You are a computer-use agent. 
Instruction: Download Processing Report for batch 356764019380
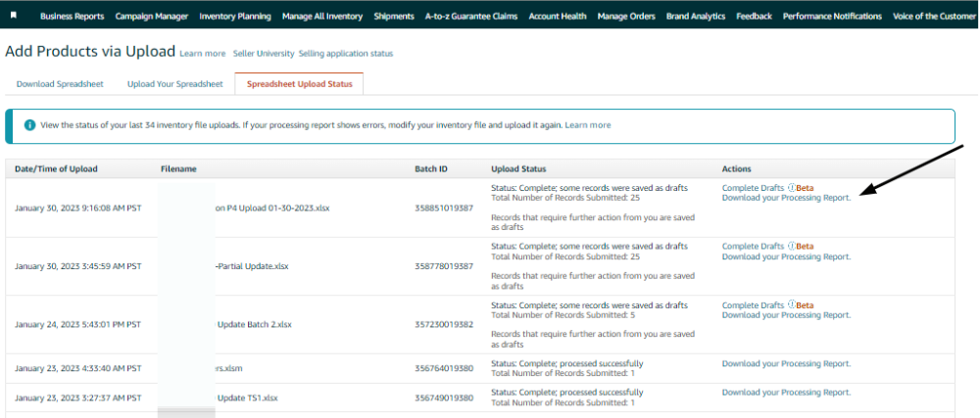pos(786,364)
